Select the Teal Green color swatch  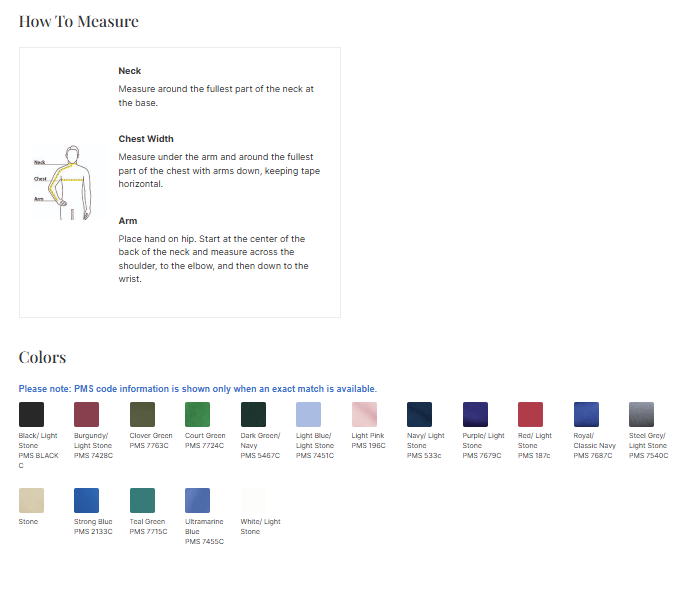pos(143,501)
